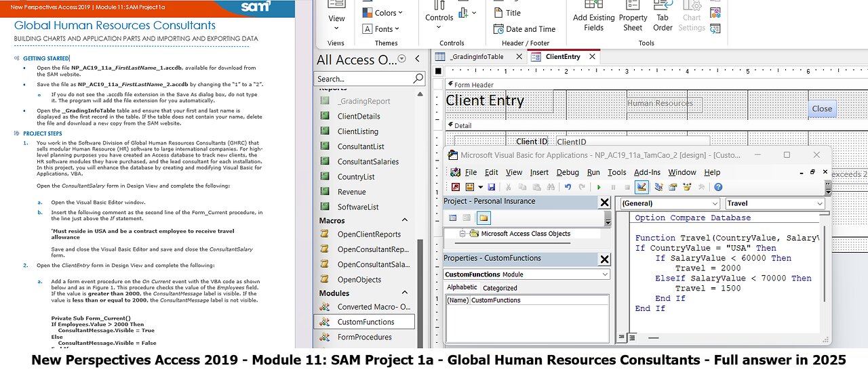This screenshot has width=868, height=374.
Task: Select the OpenClientReports macro
Action: click(x=369, y=234)
